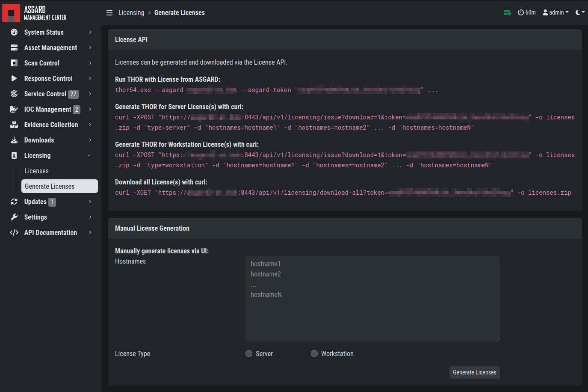
Task: Click the Hostnames text area
Action: tap(372, 299)
